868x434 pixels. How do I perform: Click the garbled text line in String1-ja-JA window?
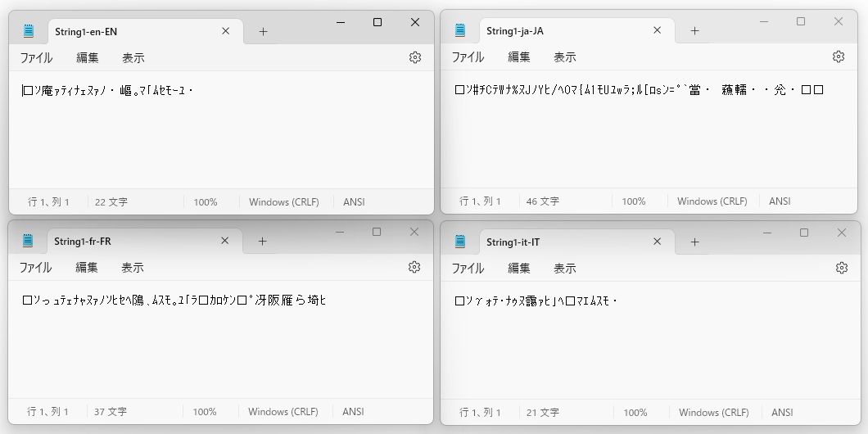pos(640,90)
